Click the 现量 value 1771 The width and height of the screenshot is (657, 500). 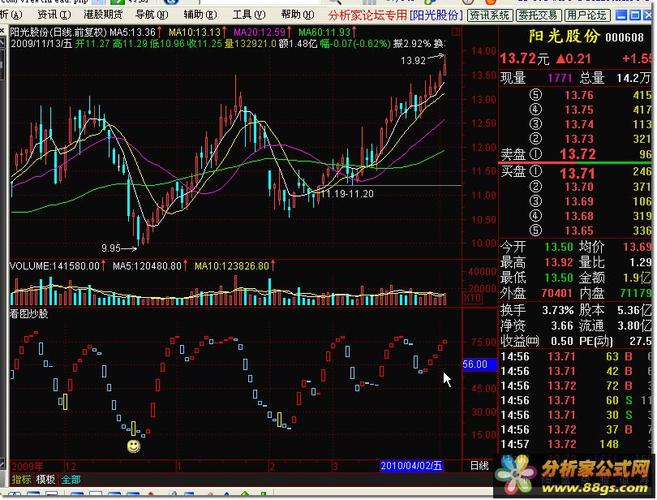coord(560,78)
